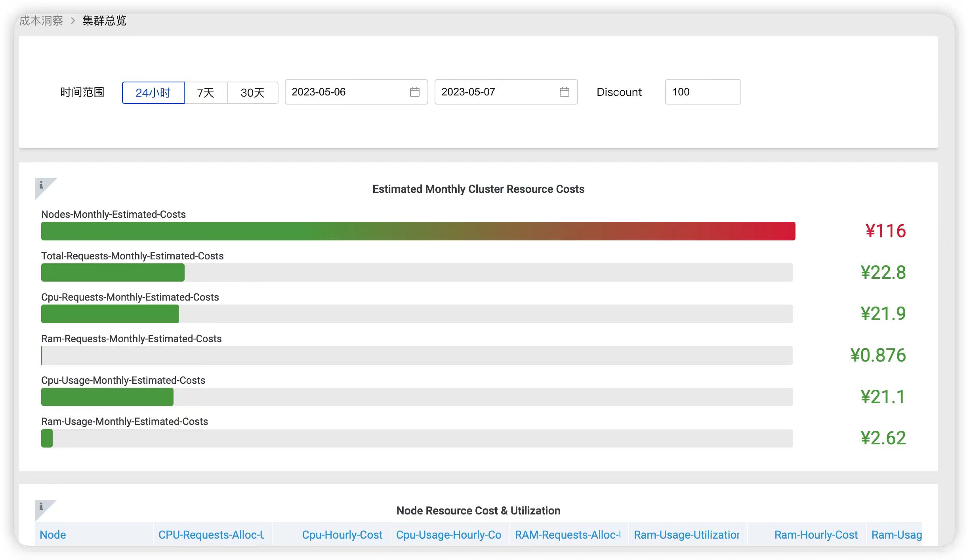Click the Ram-Requests-Monthly-Estimated-Costs bar

[x=417, y=355]
